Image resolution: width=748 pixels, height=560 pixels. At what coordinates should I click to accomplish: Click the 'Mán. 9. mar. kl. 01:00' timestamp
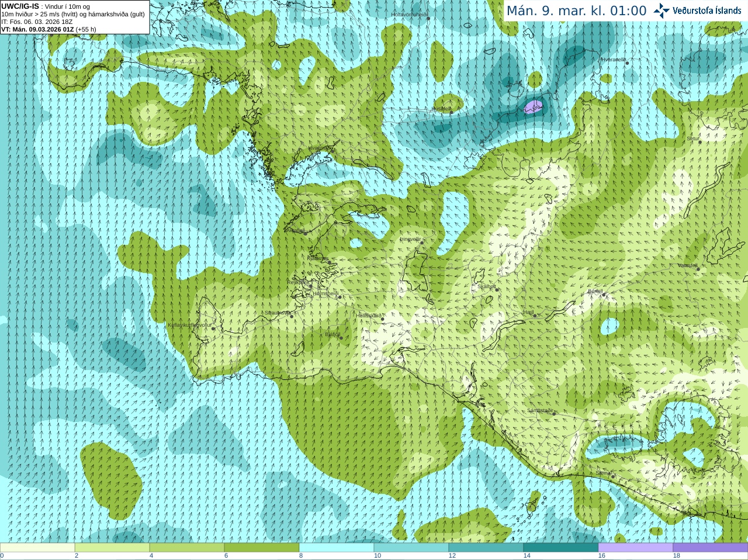click(x=576, y=11)
